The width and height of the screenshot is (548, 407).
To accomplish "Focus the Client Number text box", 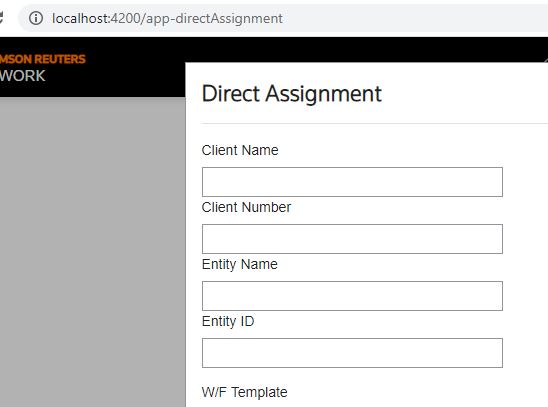I will (352, 239).
